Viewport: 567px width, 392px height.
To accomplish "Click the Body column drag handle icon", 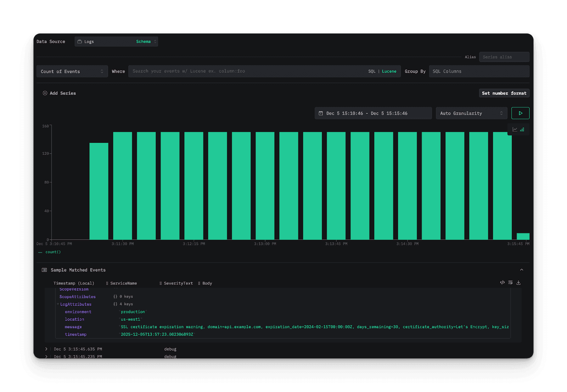I will pyautogui.click(x=199, y=283).
